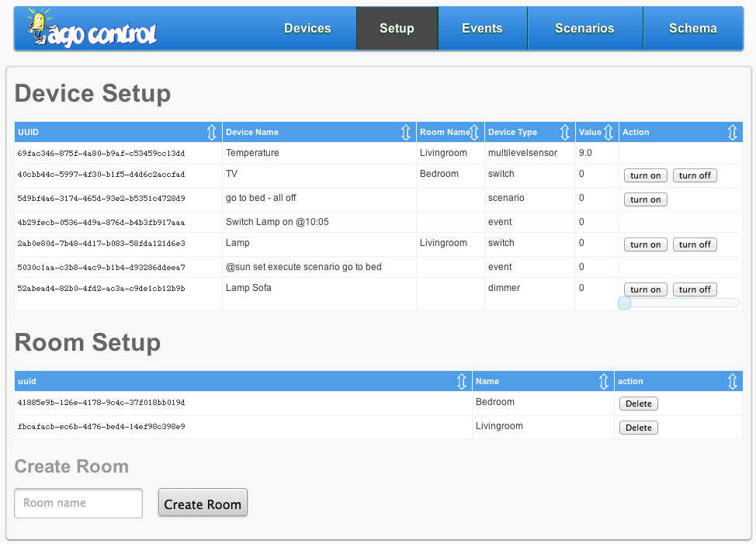756x544 pixels.
Task: Click the Temperature value 9.0
Action: point(585,153)
